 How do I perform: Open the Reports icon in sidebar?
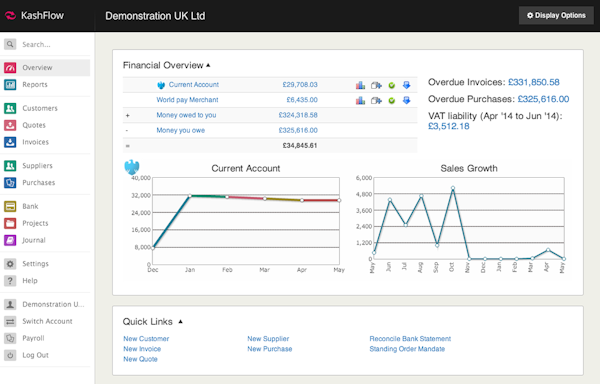tap(10, 85)
